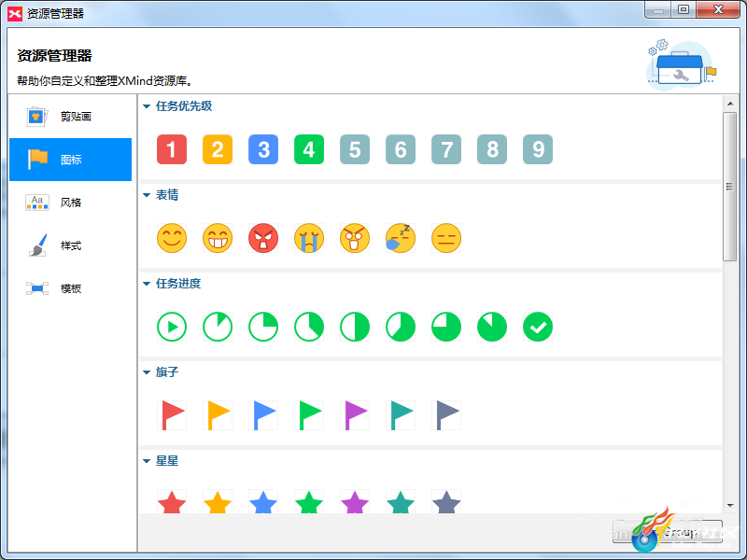Collapse the 任务进度 section
The width and height of the screenshot is (747, 560).
click(147, 284)
